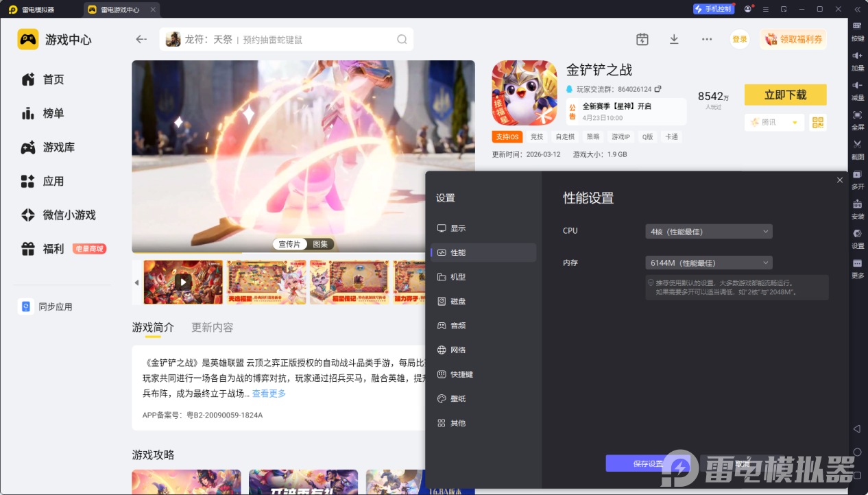Open the user account icon in title bar
Viewport: 868px width, 495px height.
point(747,9)
